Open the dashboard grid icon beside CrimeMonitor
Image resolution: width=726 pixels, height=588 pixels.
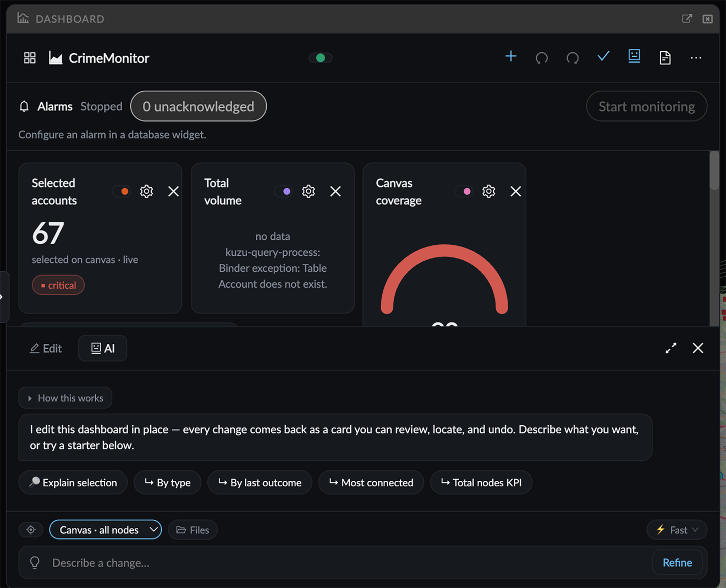pos(30,58)
